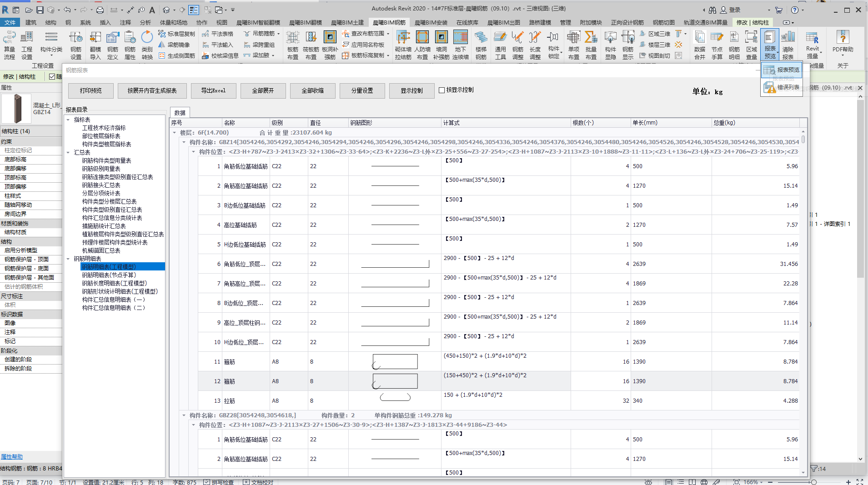868x485 pixels.
Task: Select the 筏板筋布置 raft rebar tool
Action: 311,45
